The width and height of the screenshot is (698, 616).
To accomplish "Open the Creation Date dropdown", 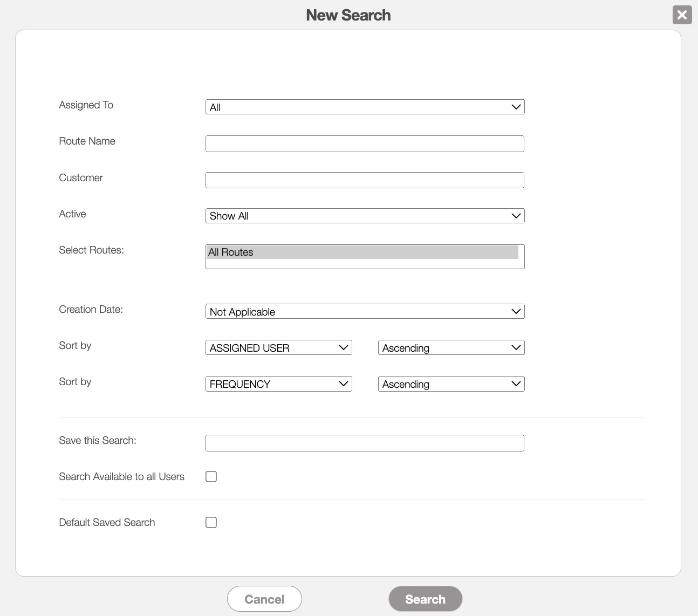I will [x=365, y=311].
